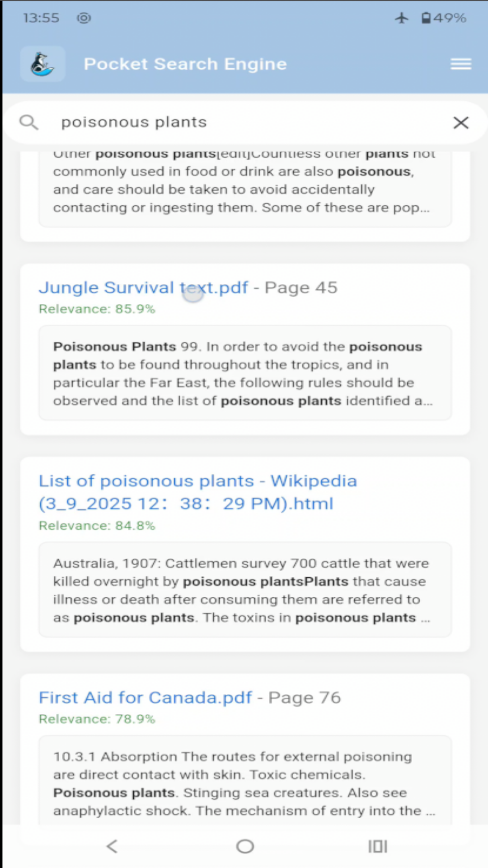Tap the 13:55 clock in status bar

click(41, 18)
